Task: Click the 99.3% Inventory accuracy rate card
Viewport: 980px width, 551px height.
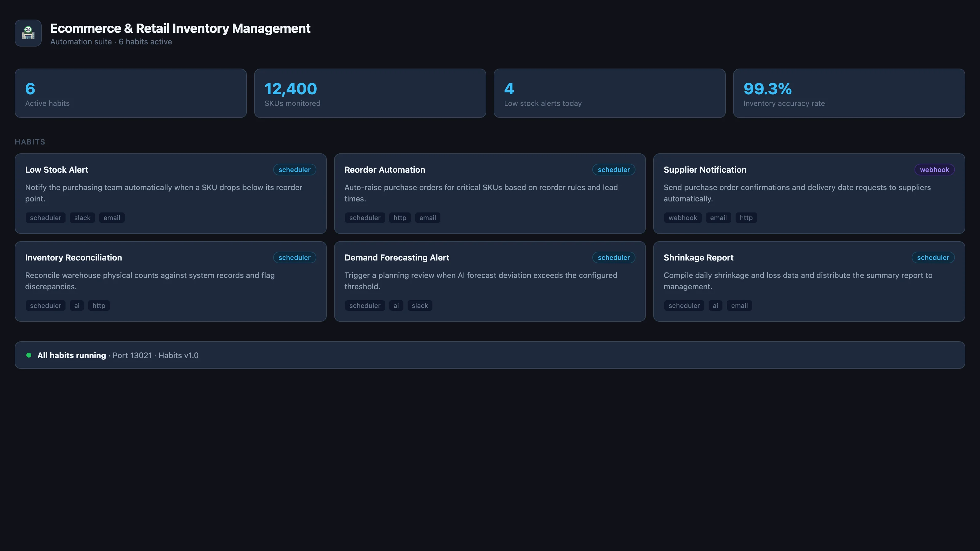Action: coord(849,93)
